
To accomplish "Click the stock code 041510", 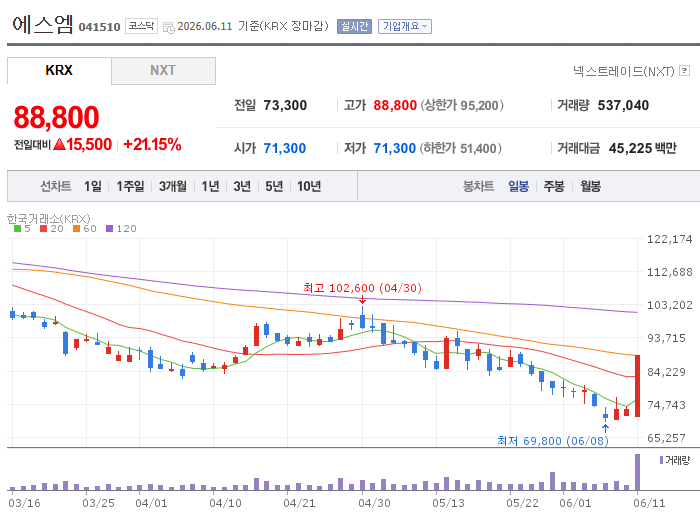I will pos(100,27).
